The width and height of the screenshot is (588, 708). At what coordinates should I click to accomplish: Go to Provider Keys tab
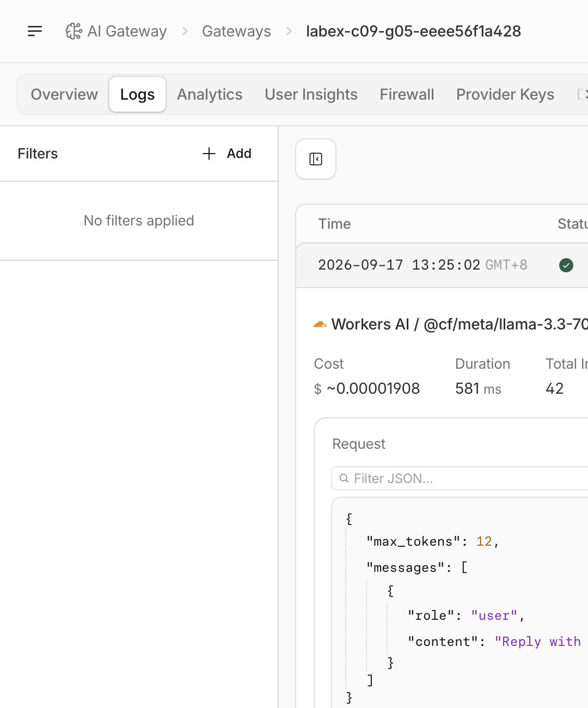(505, 94)
